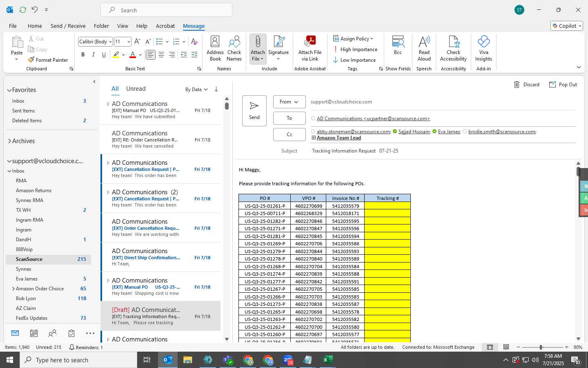Open the font name dropdown
The width and height of the screenshot is (588, 368).
tap(110, 42)
